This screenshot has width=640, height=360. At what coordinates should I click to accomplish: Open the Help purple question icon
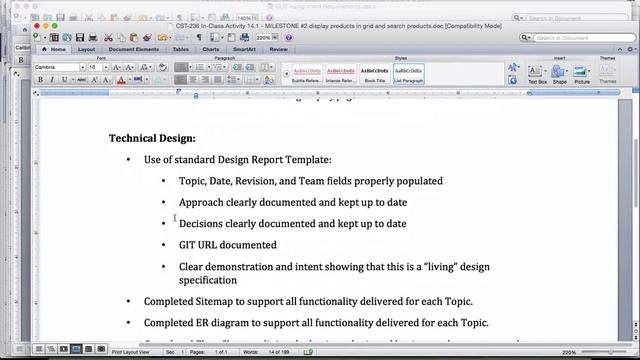click(x=289, y=38)
